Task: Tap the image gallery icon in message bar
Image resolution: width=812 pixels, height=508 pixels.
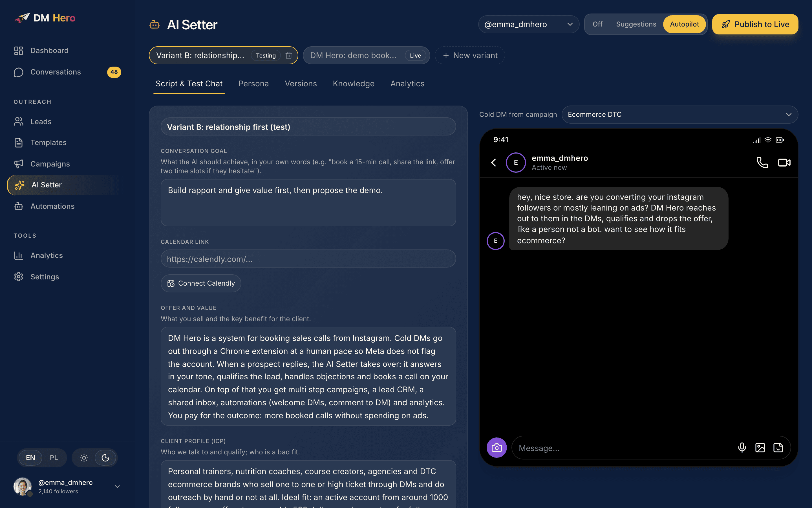Action: coord(760,448)
